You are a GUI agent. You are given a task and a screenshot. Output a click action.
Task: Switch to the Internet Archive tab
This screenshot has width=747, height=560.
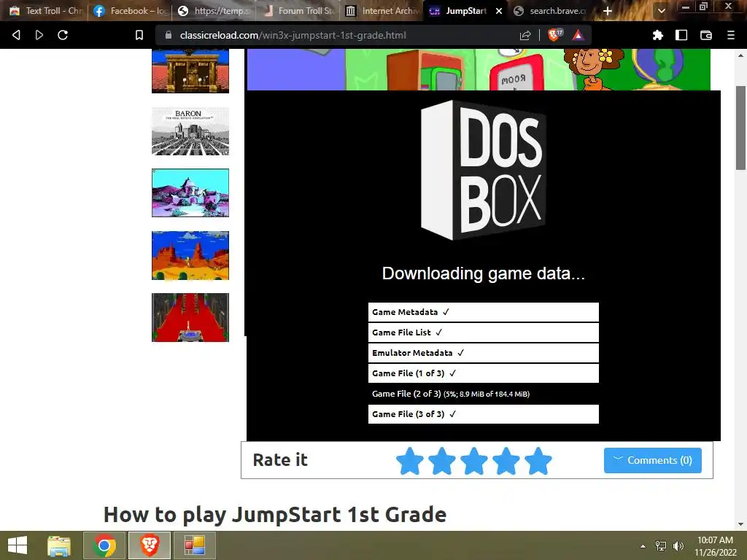(x=382, y=10)
